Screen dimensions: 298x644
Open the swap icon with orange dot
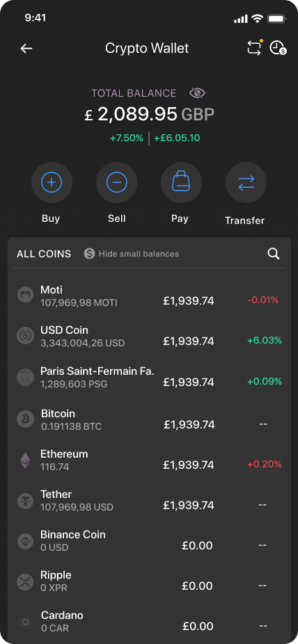[x=254, y=48]
